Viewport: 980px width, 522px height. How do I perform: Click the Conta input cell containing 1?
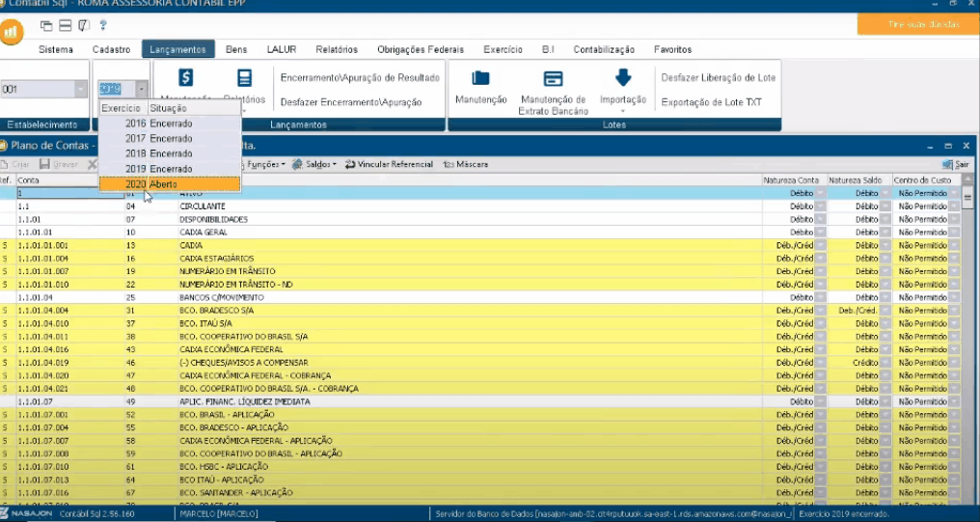pos(69,193)
